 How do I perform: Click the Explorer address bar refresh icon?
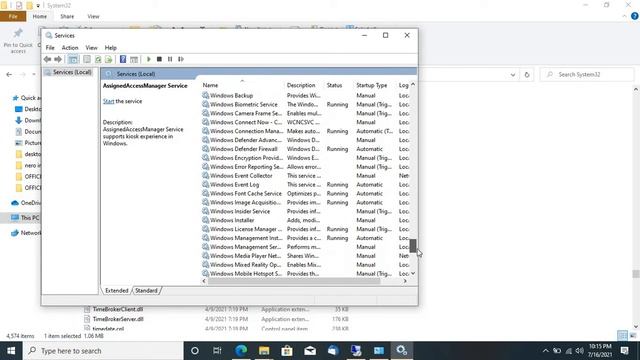point(527,75)
